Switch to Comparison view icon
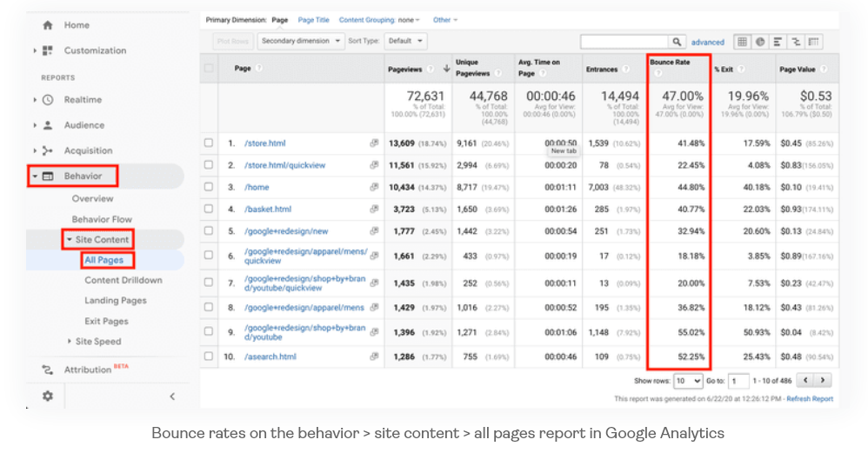The height and width of the screenshot is (453, 868). pyautogui.click(x=796, y=42)
